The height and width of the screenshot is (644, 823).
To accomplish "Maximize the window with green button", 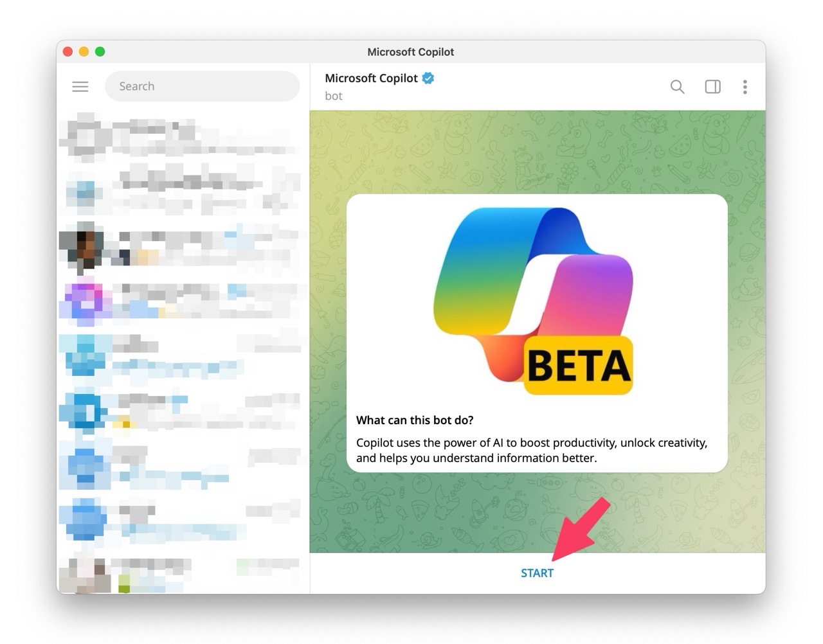I will 100,51.
